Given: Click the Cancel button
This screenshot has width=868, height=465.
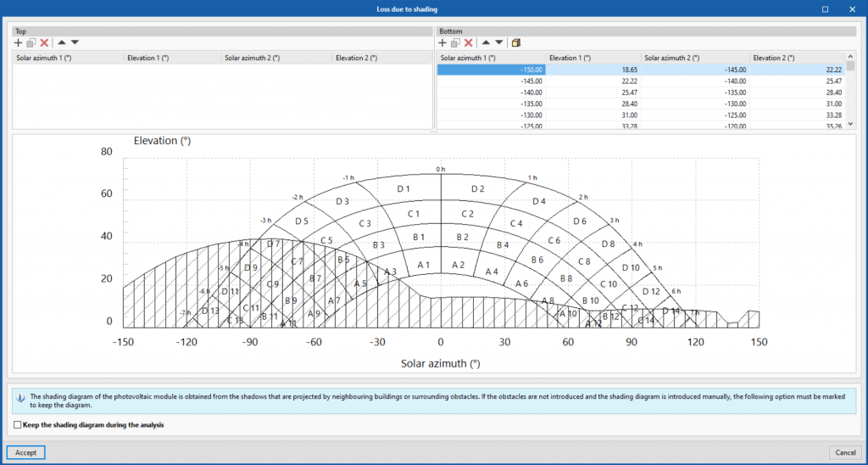Looking at the screenshot, I should [x=845, y=452].
